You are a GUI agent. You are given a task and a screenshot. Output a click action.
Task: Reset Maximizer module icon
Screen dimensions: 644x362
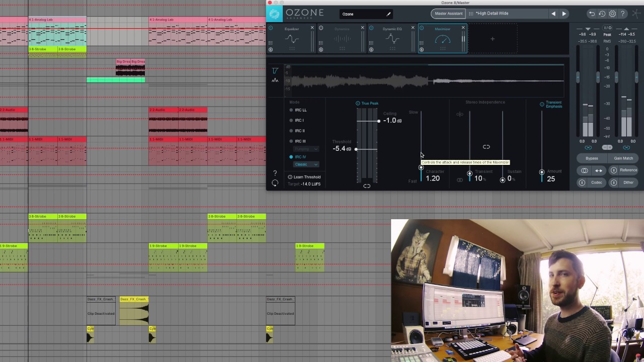[275, 183]
